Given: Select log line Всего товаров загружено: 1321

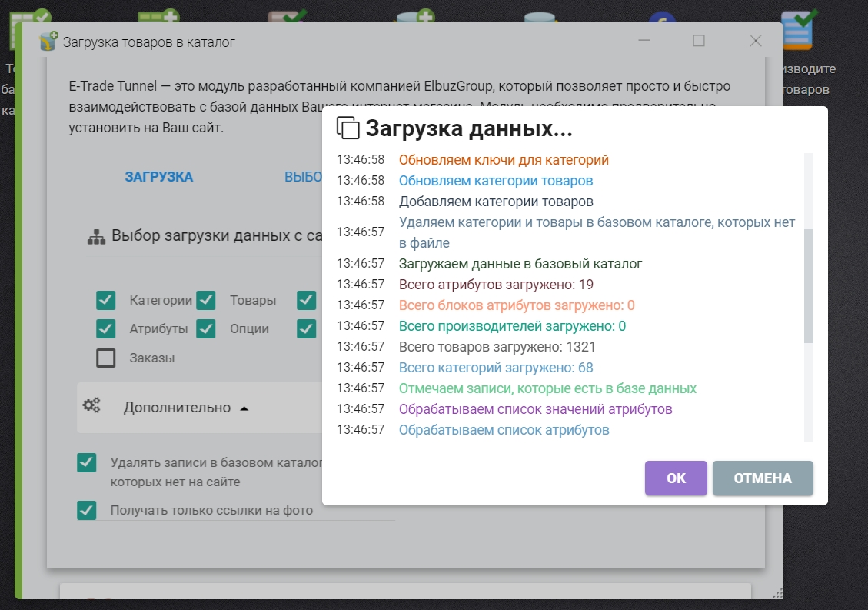Looking at the screenshot, I should [x=497, y=347].
